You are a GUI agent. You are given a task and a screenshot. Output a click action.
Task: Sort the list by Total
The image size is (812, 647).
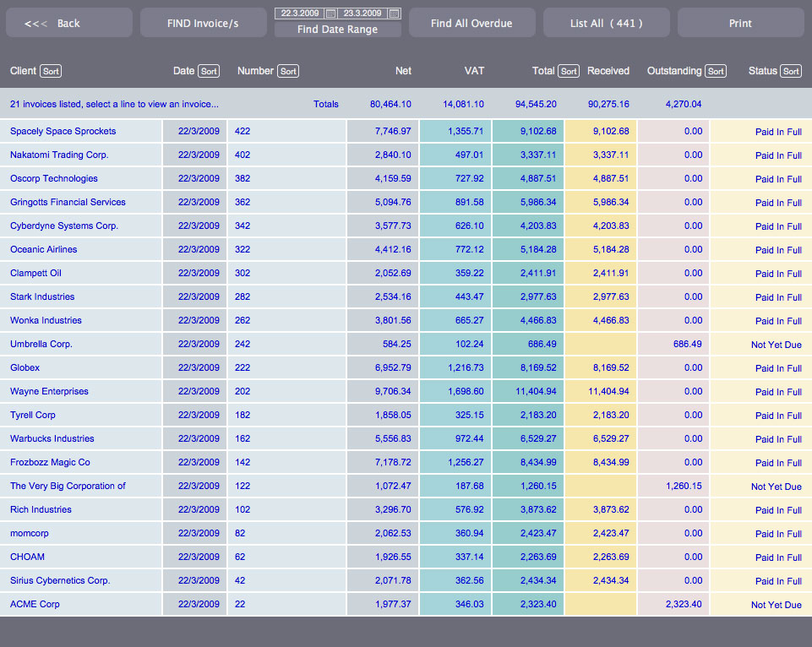tap(569, 72)
